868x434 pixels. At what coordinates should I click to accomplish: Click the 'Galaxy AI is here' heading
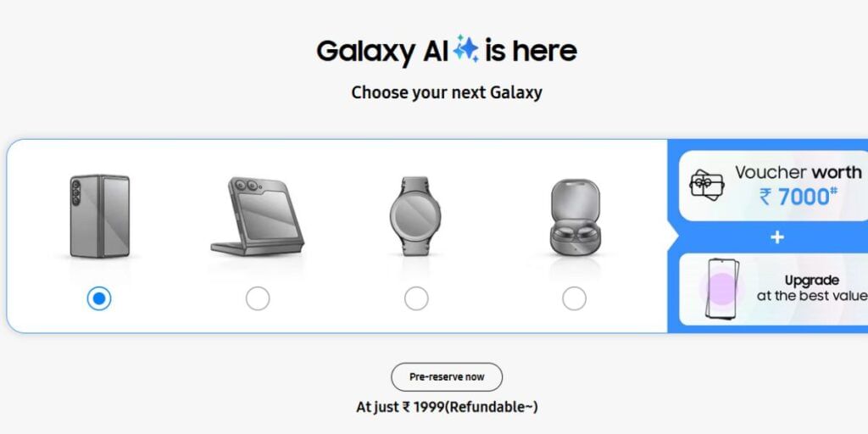coord(447,50)
